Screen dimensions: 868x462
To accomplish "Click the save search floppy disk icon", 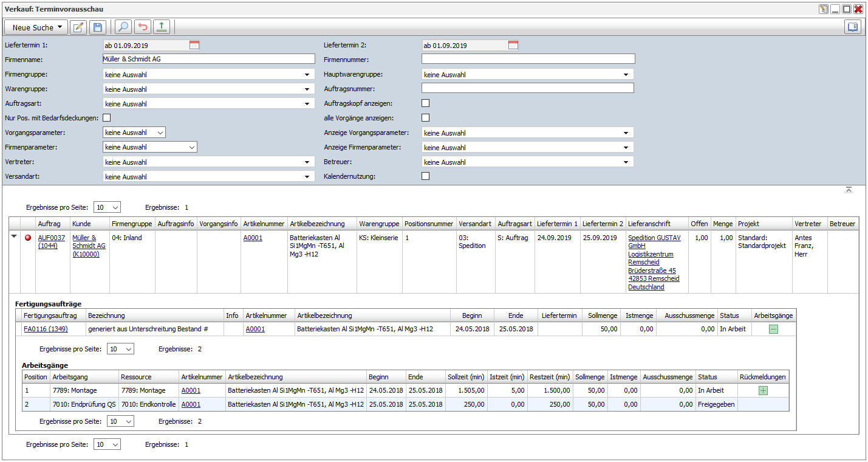I will [x=98, y=27].
